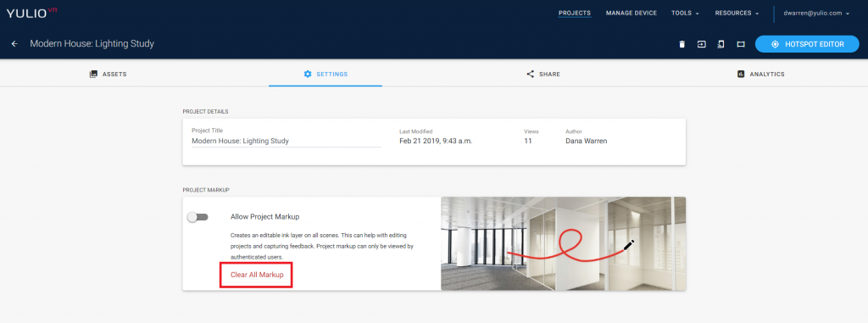
Task: Click the cast to device icon
Action: point(721,44)
